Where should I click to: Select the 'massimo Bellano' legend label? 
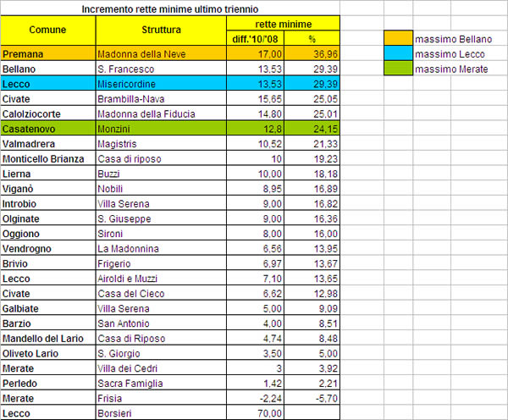tap(453, 39)
